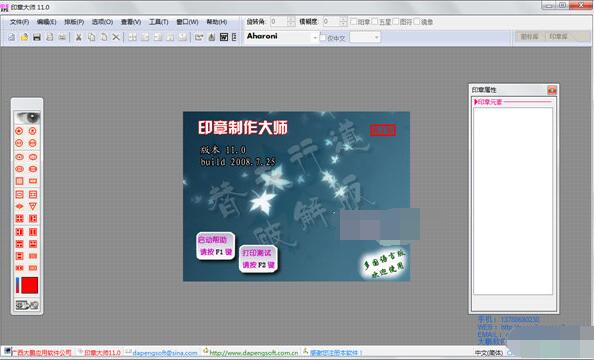Click the Copy toolbar icon

pyautogui.click(x=91, y=37)
